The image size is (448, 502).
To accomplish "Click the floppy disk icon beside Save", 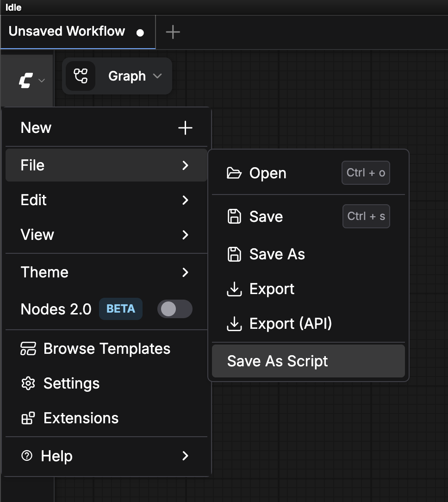I will 234,216.
